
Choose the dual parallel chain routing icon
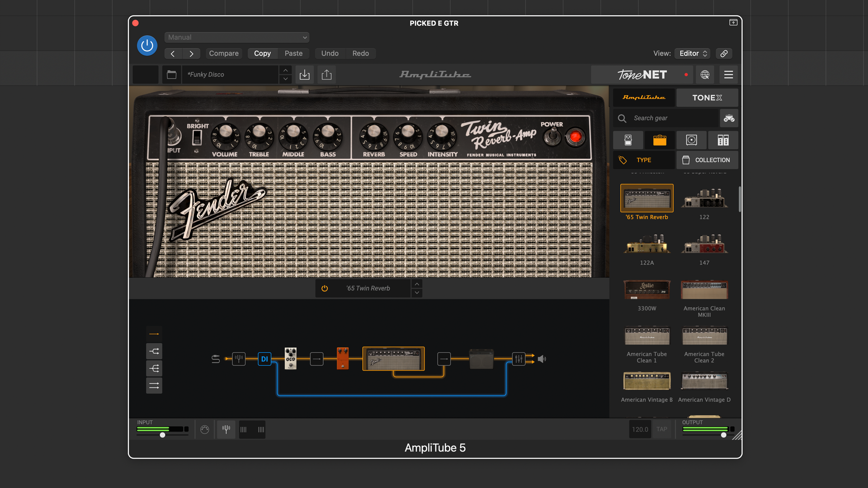(154, 385)
